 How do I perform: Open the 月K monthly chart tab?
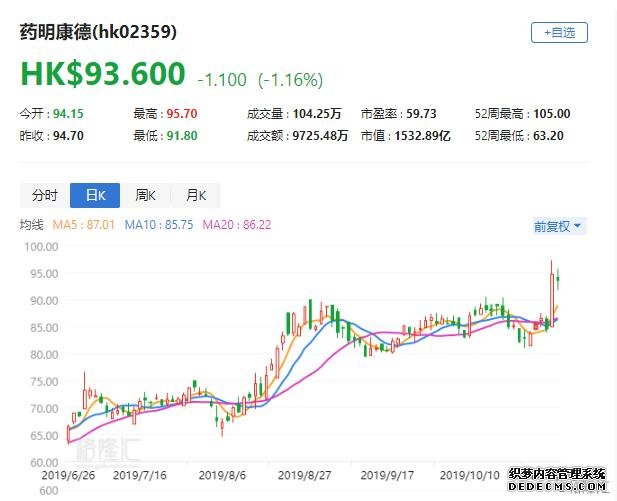click(x=195, y=195)
